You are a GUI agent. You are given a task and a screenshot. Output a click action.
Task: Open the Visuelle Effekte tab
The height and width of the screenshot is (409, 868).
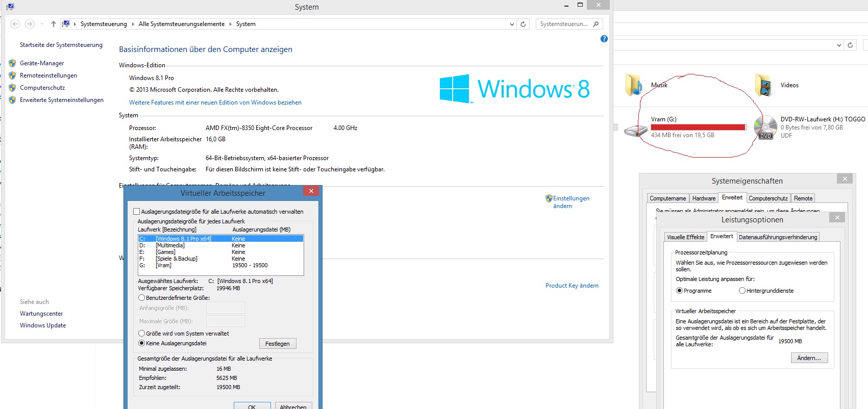pos(685,237)
